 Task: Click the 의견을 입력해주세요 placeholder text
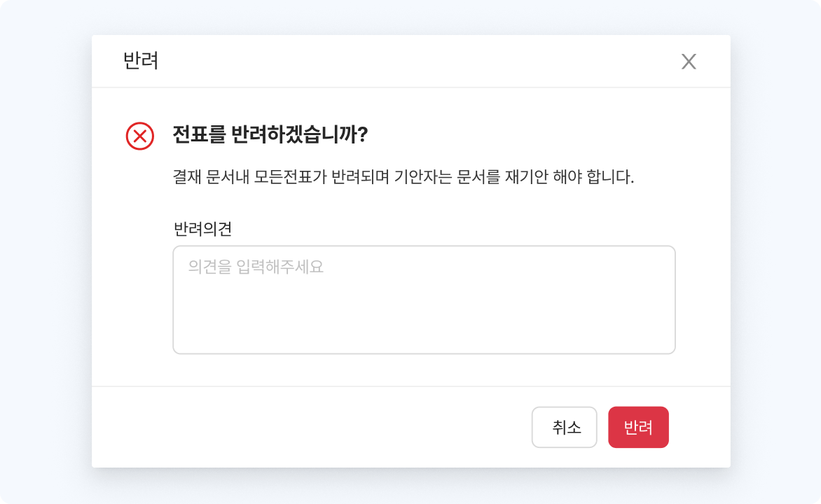(x=256, y=267)
